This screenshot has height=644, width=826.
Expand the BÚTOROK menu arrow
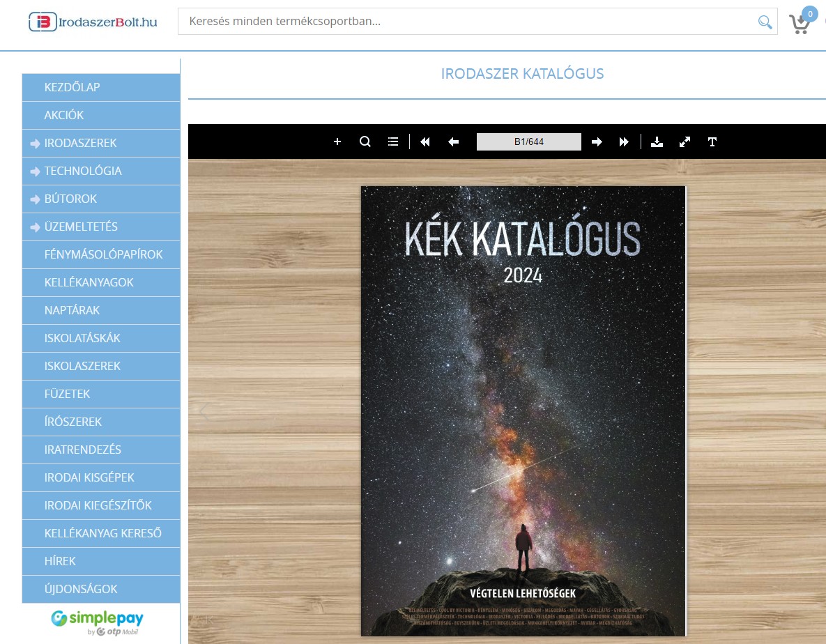pos(36,199)
